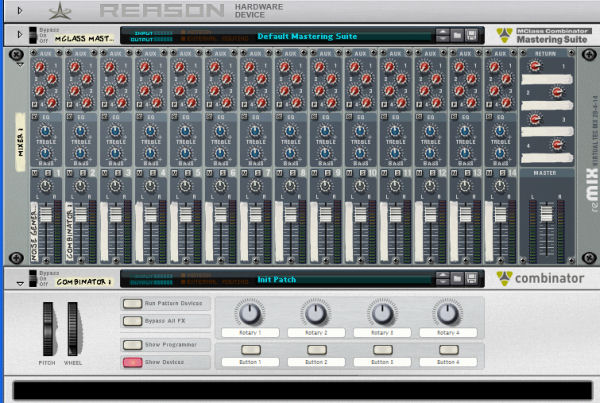The width and height of the screenshot is (600, 403).
Task: Click the Aux 1 send knob on channel 8
Action: (x=284, y=67)
